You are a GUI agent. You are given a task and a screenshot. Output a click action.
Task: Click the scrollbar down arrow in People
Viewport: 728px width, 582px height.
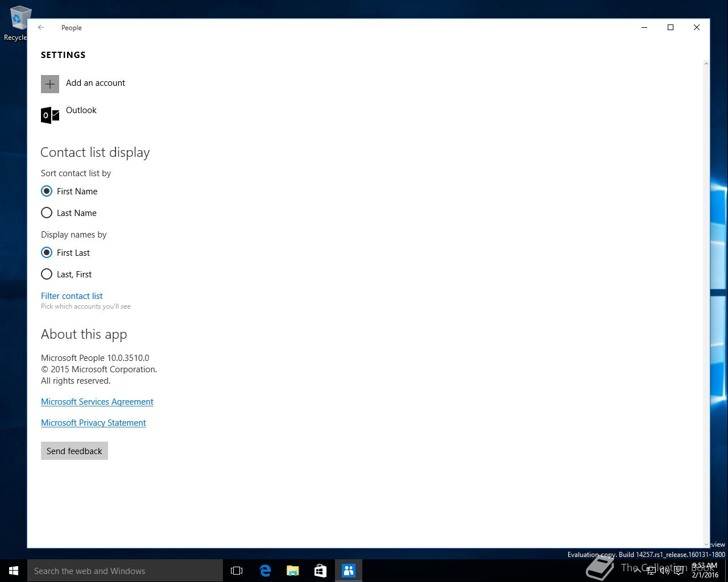coord(706,544)
